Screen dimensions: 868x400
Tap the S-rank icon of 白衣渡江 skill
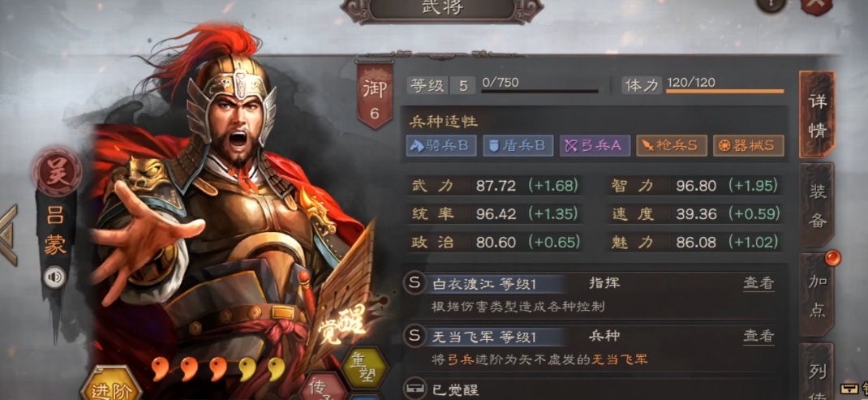(x=414, y=284)
